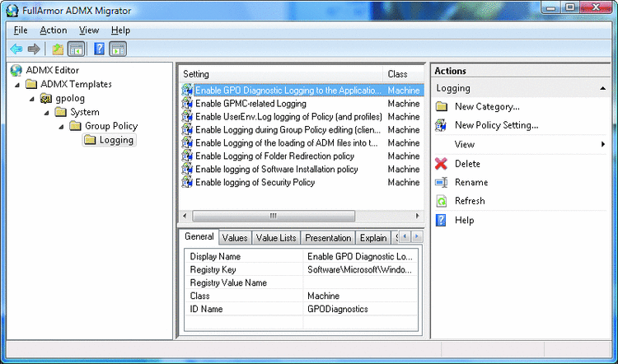618x364 pixels.
Task: Click the blue Help toolbar icon
Action: [x=100, y=49]
